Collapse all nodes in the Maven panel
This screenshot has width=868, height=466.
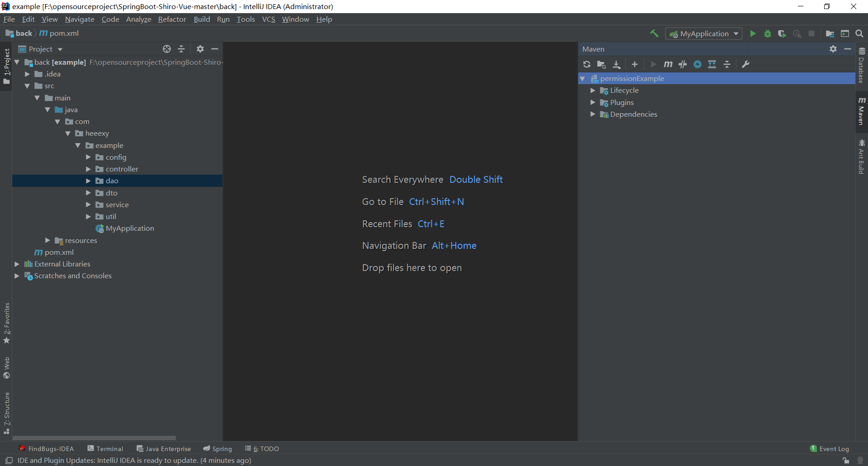[x=727, y=64]
